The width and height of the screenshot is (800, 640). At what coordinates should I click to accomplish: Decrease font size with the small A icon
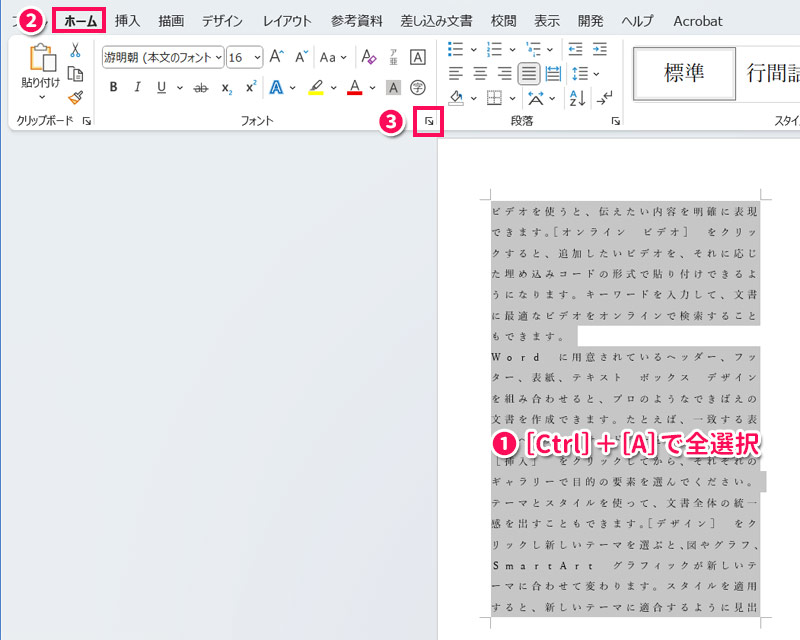coord(301,57)
